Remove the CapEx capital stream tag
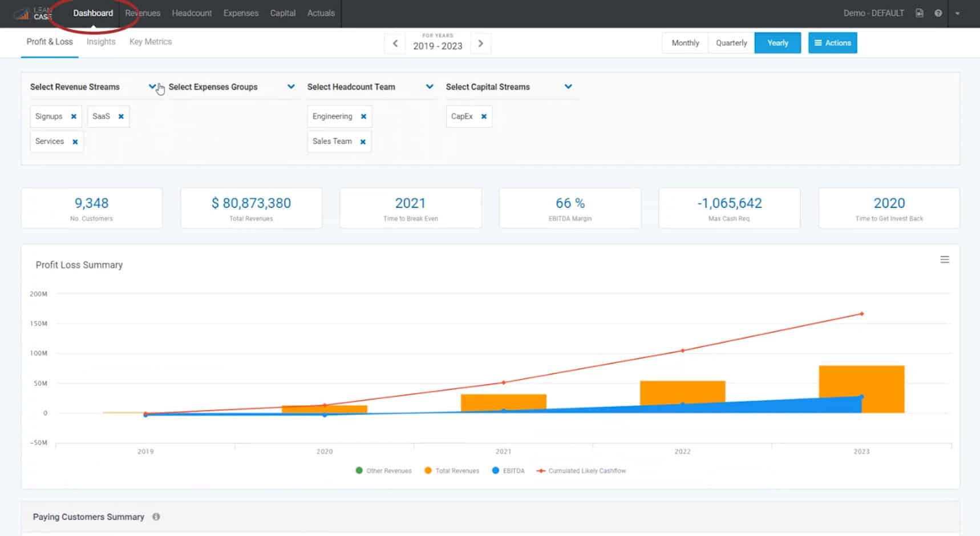 484,116
